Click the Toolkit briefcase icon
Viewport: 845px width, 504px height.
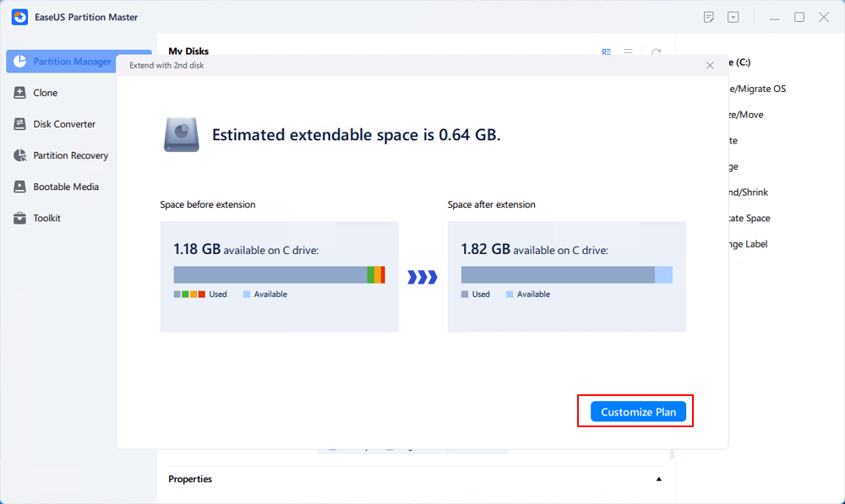tap(20, 218)
